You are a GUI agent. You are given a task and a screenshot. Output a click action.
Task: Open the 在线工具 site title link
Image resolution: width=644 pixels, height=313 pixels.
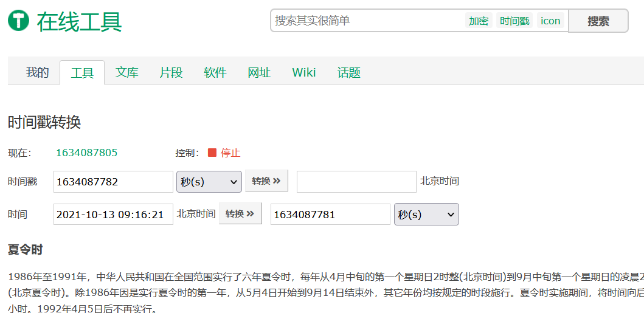point(79,21)
